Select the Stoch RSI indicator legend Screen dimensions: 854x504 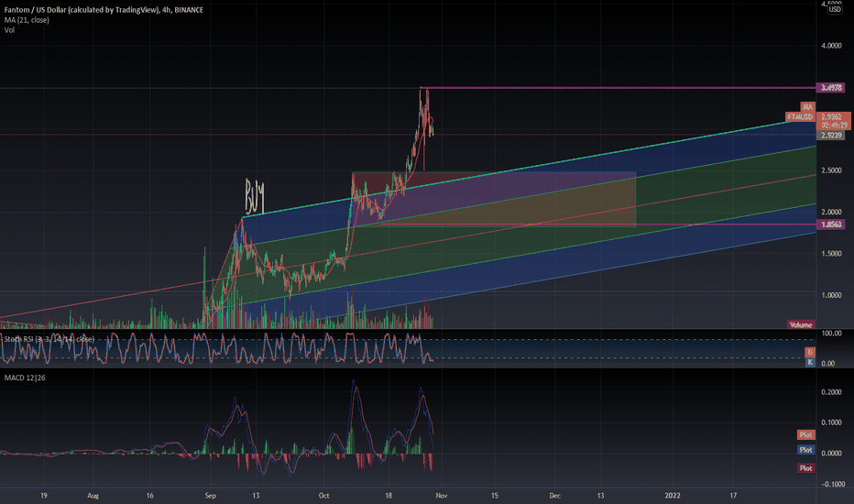pyautogui.click(x=49, y=339)
